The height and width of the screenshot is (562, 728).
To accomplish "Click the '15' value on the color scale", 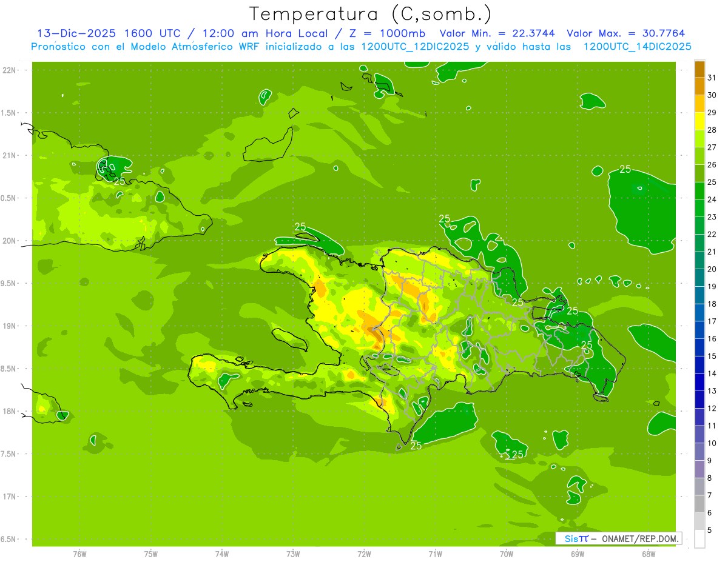I will coord(712,356).
